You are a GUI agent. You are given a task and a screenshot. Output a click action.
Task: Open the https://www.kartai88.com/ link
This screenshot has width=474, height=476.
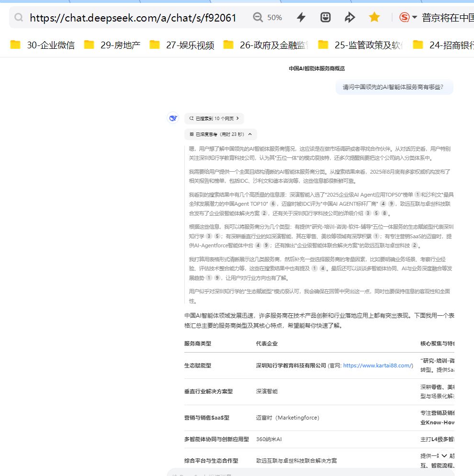(x=378, y=365)
